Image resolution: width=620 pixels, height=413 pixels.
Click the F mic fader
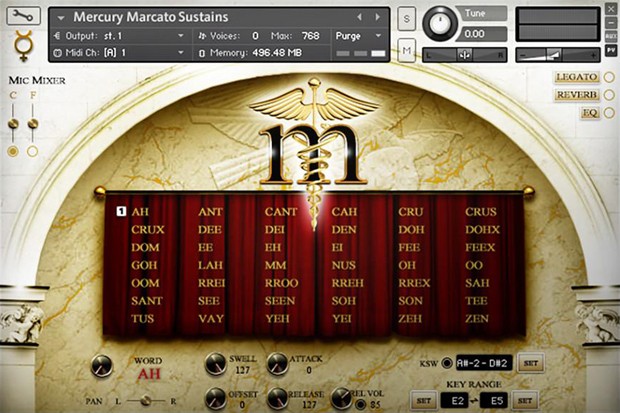tap(33, 124)
